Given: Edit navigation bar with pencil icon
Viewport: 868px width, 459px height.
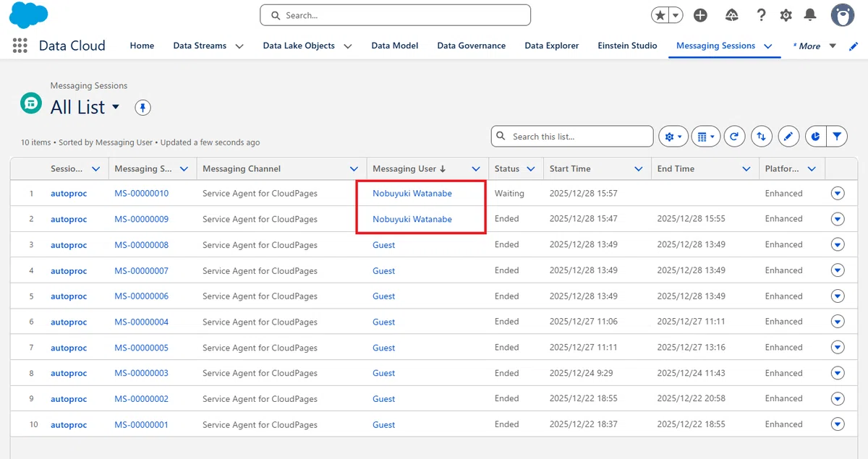Looking at the screenshot, I should point(854,46).
